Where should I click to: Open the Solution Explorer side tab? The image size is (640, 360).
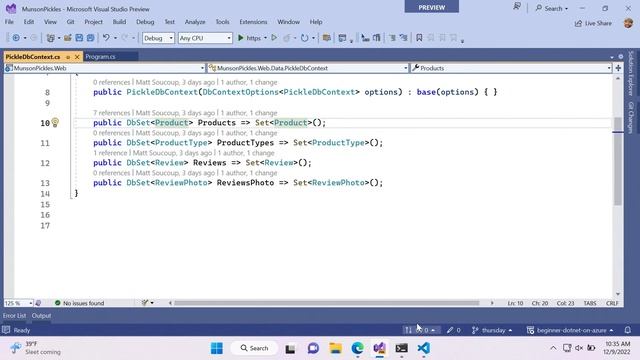click(631, 73)
